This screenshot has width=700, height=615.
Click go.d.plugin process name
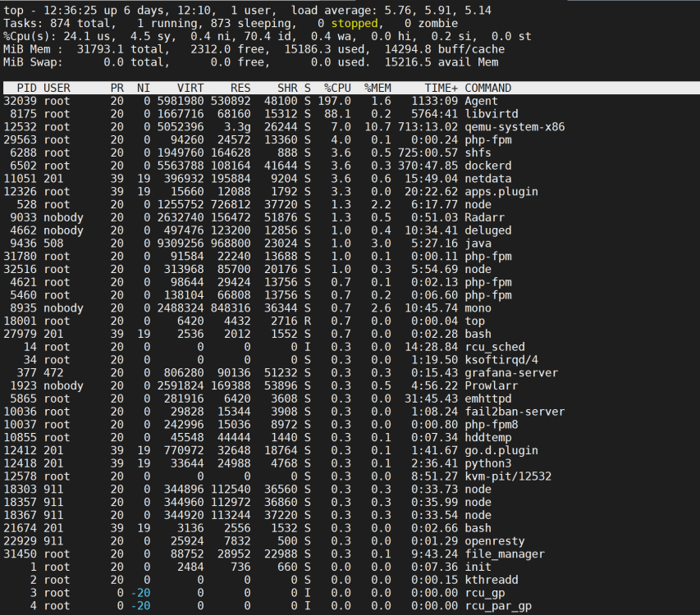pyautogui.click(x=501, y=450)
